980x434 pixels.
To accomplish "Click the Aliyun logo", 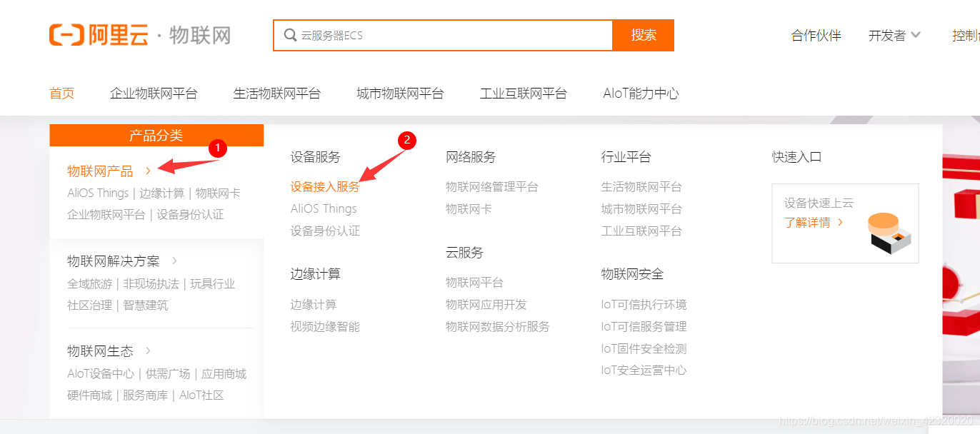I will 99,35.
